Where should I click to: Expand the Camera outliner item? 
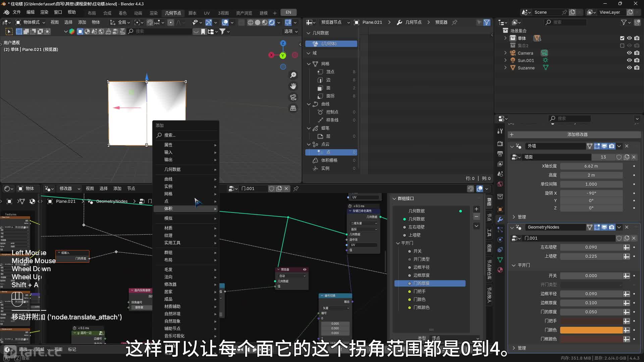coord(505,53)
